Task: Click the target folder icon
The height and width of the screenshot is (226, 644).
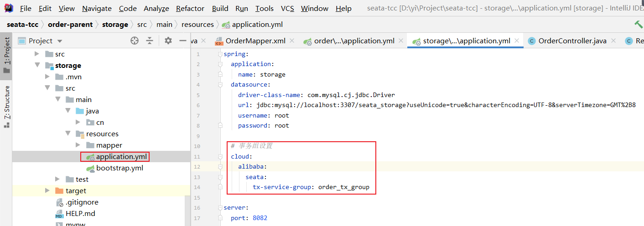Action: point(59,191)
